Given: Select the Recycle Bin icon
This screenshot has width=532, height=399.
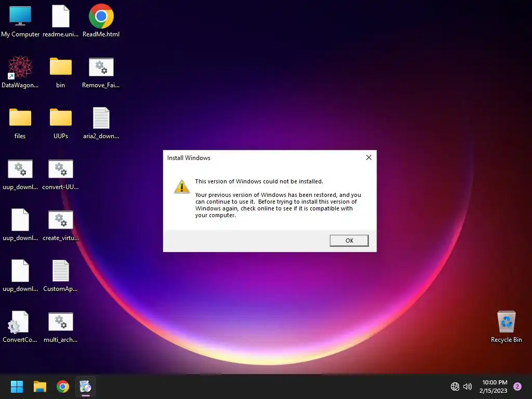Looking at the screenshot, I should click(x=506, y=327).
